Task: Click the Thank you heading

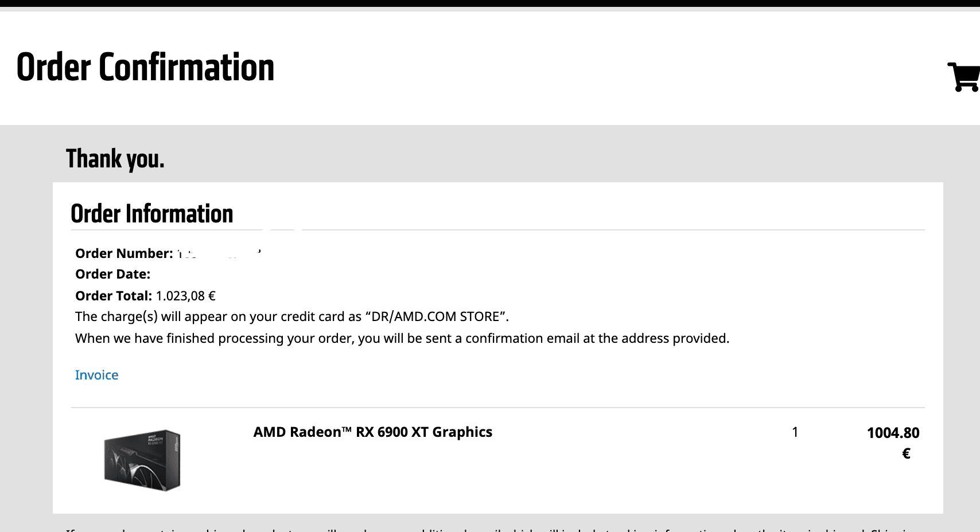Action: pos(115,159)
